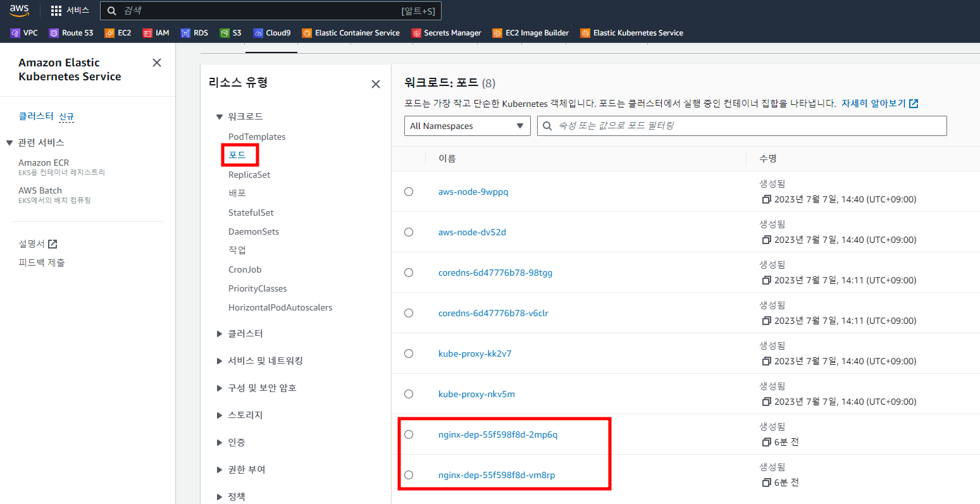Open IAM favorites shortcut
The image size is (980, 504).
(156, 33)
